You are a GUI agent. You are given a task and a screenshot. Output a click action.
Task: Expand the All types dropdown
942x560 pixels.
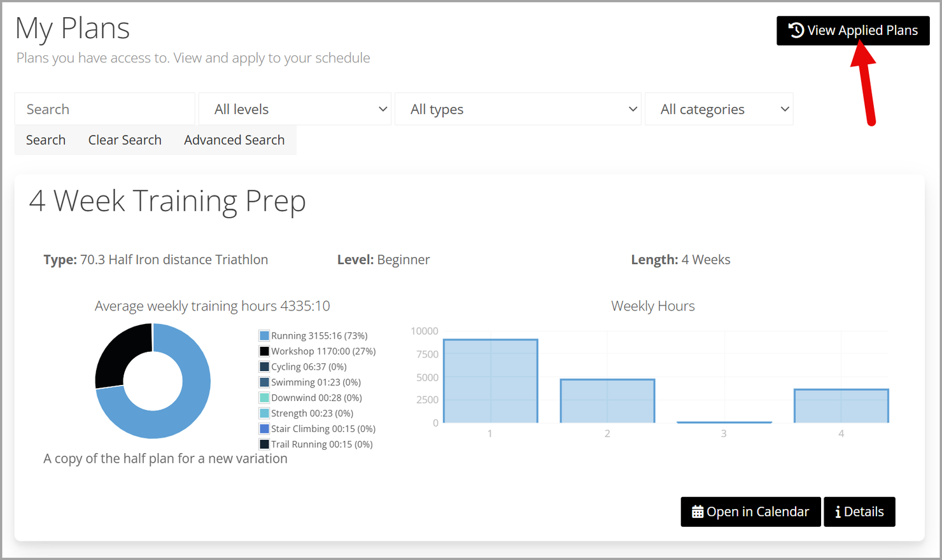[518, 109]
